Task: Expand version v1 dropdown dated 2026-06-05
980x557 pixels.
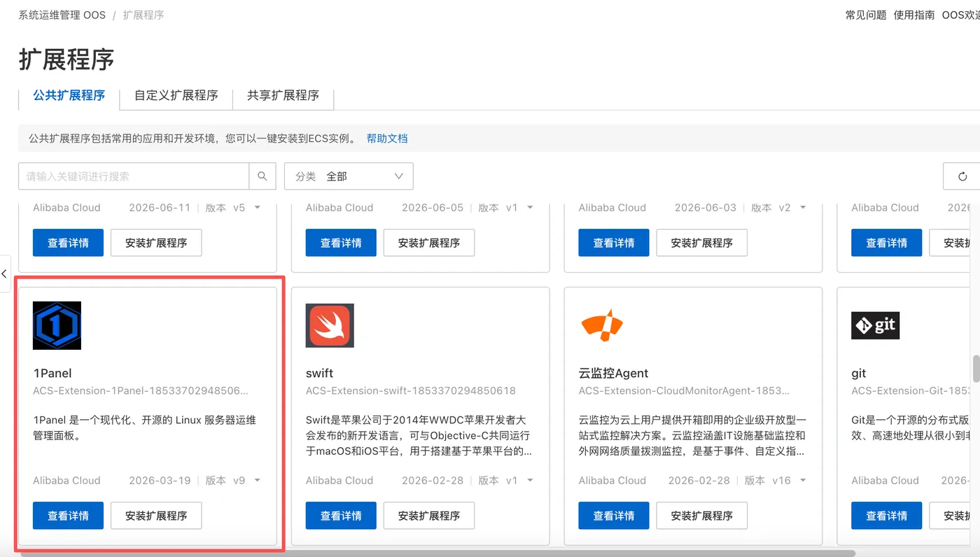Action: tap(530, 208)
